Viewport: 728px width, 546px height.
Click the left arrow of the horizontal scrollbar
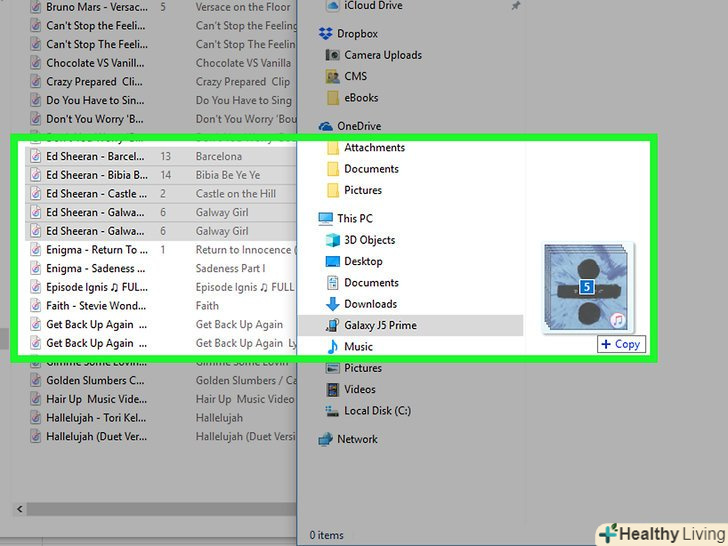[20, 509]
